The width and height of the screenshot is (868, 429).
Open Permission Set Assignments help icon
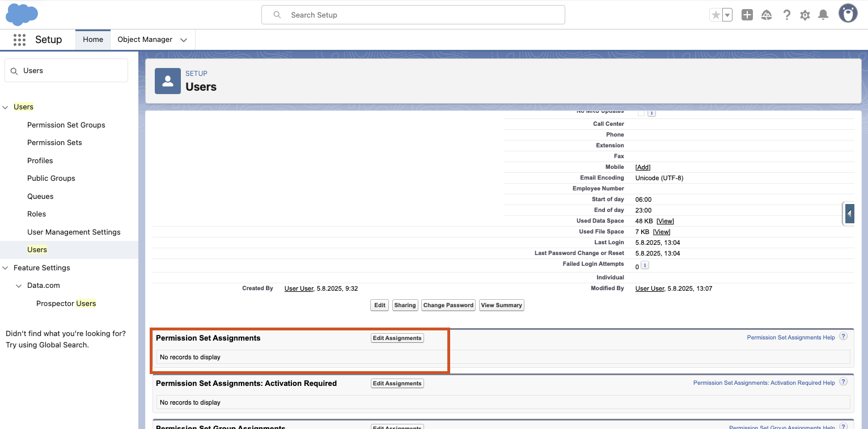[843, 336]
